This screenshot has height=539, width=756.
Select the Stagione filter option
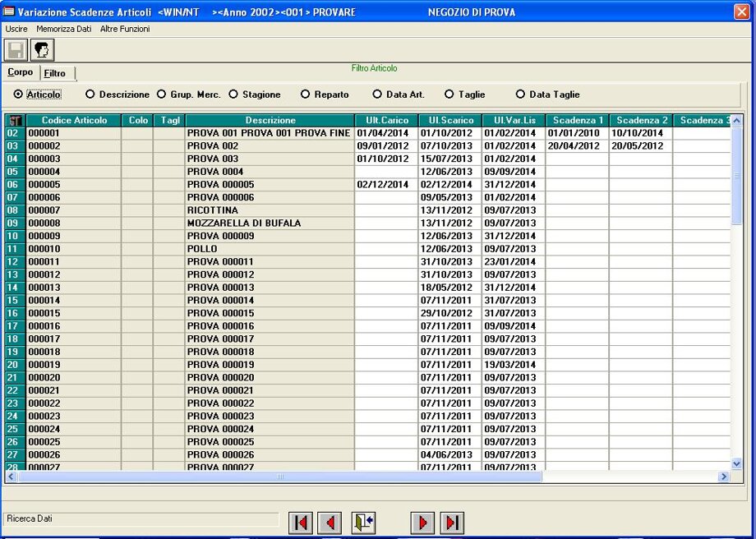pyautogui.click(x=233, y=94)
